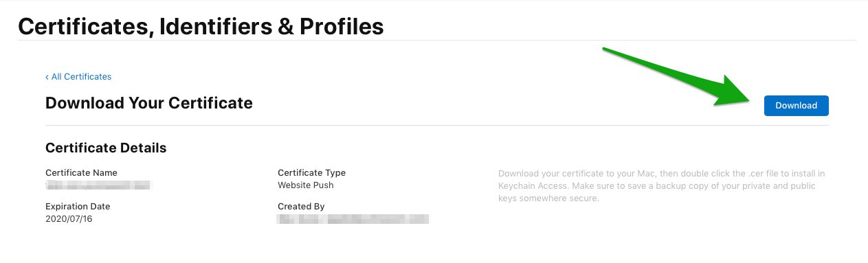Select the blurred certificate name value

coord(98,185)
